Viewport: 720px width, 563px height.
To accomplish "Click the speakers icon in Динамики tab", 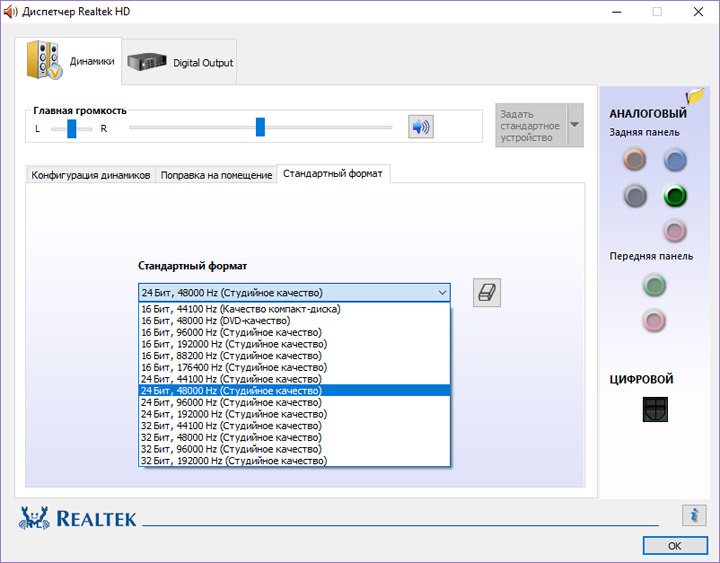I will 44,60.
